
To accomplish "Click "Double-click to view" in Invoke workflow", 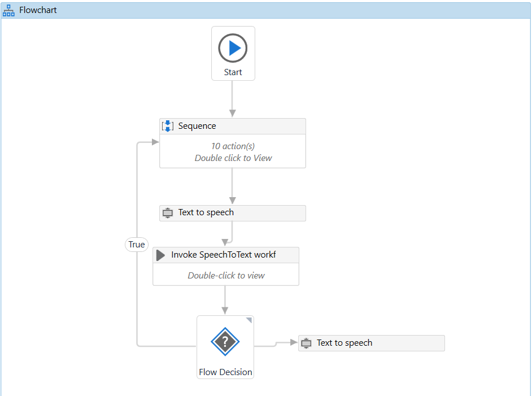I will point(226,276).
